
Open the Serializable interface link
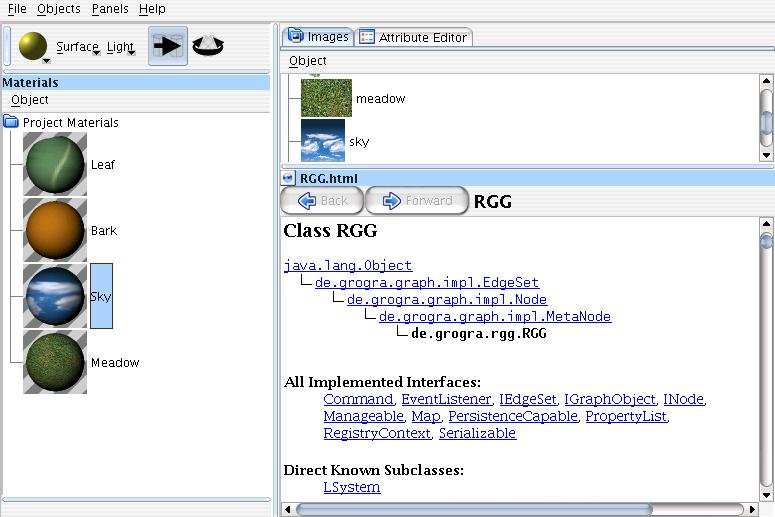tap(477, 433)
